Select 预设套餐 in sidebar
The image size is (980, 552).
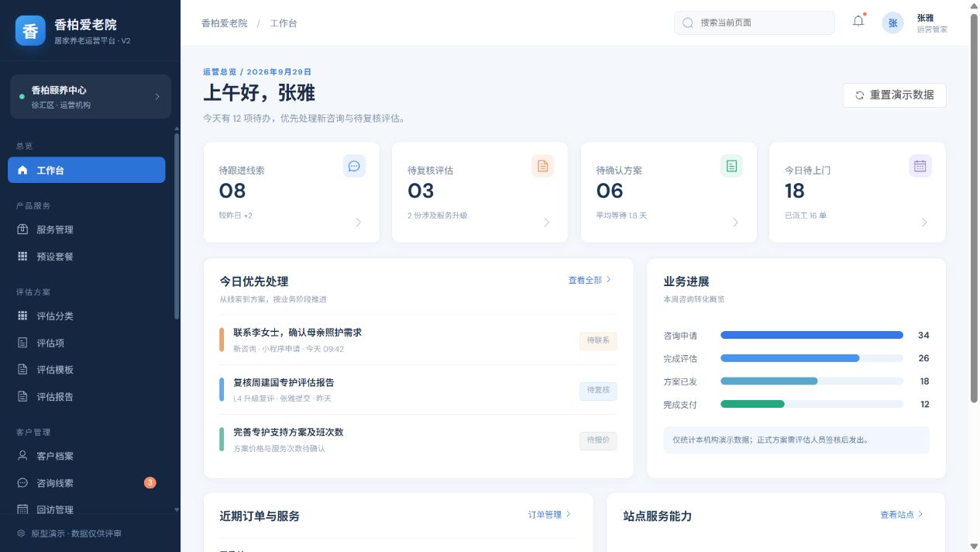[x=87, y=257]
